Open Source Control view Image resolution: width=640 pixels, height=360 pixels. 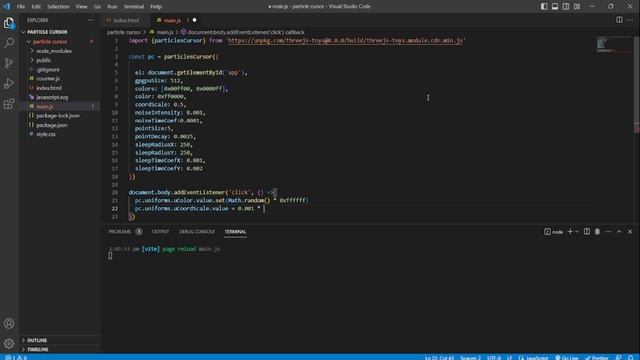(x=9, y=63)
